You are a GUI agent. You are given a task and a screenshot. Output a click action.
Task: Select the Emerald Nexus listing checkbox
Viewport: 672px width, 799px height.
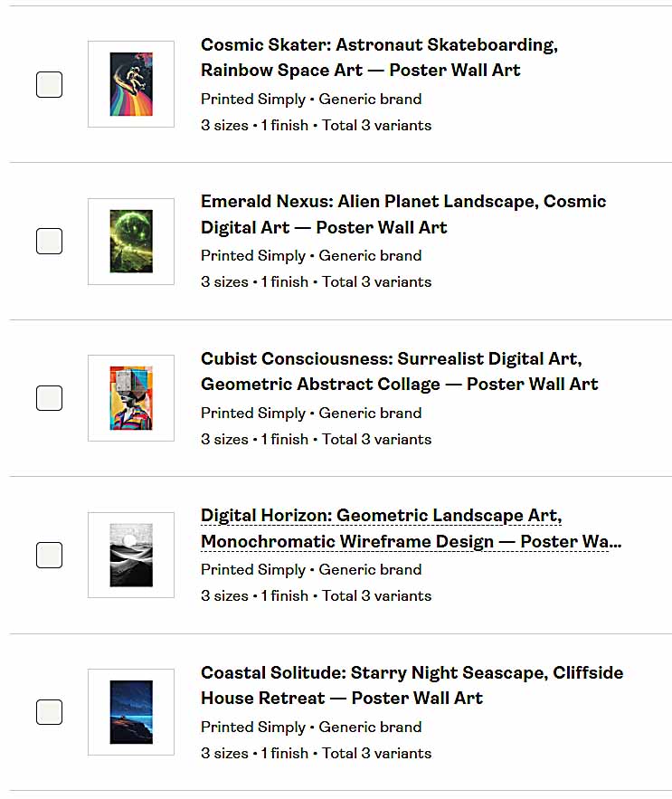[49, 241]
